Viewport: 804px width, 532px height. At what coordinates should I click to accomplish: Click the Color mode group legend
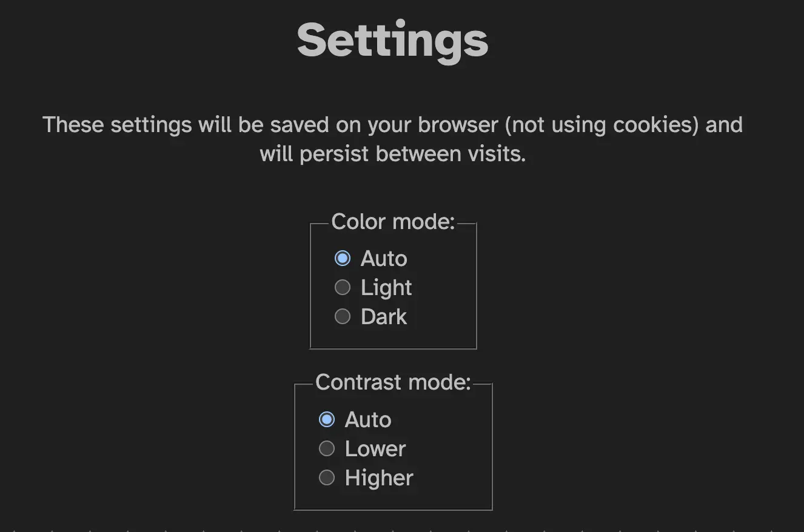click(393, 221)
